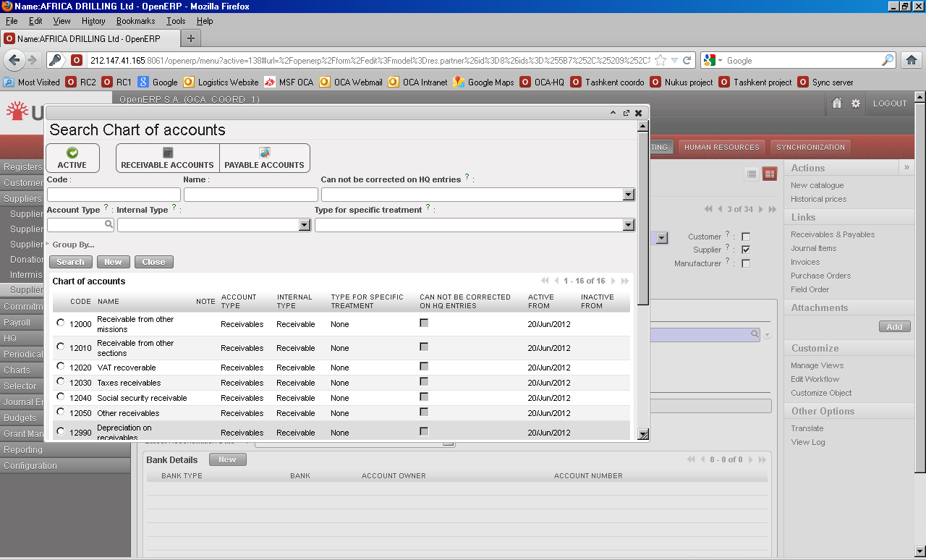Image resolution: width=926 pixels, height=560 pixels.
Task: Select radio button for account 12020
Action: pos(61,367)
